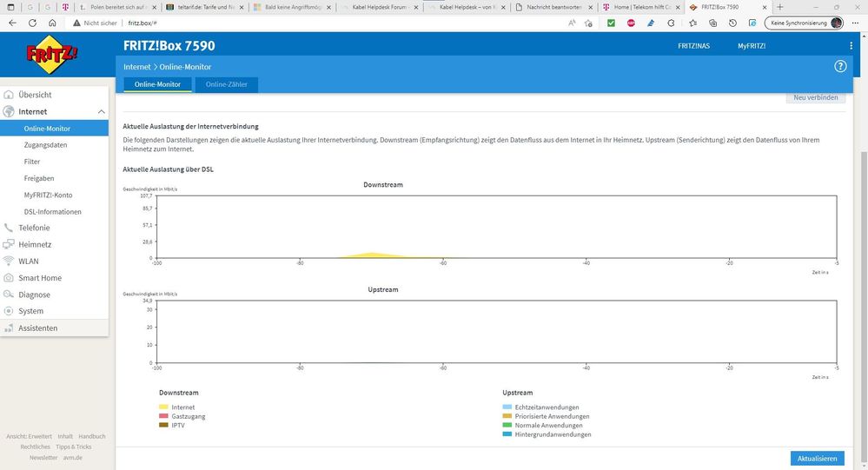Click the Assistenten wizard icon
The image size is (868, 470).
9,328
